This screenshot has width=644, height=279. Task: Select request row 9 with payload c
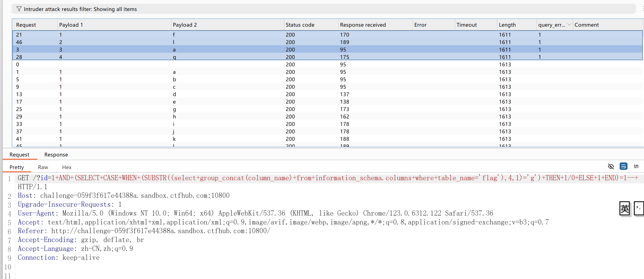pyautogui.click(x=327, y=87)
